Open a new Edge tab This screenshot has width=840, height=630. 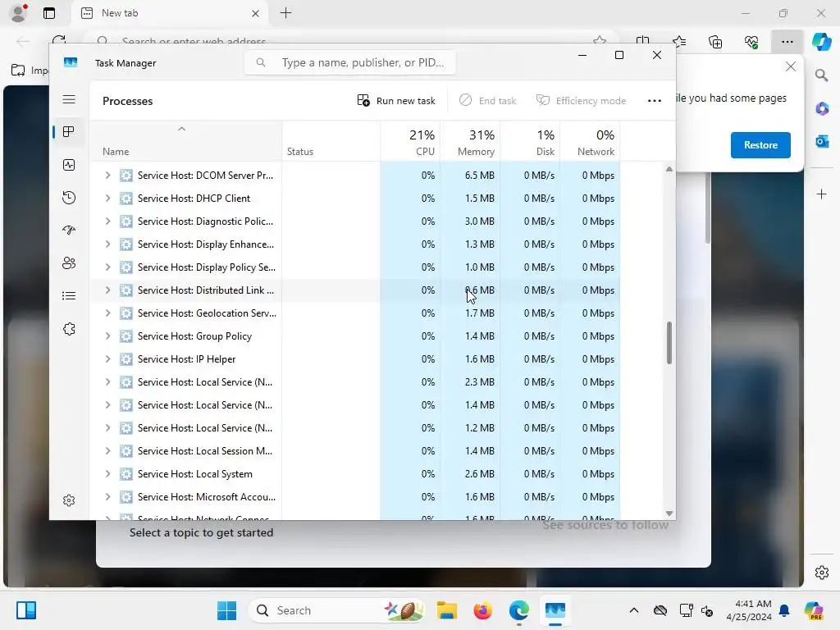click(286, 13)
